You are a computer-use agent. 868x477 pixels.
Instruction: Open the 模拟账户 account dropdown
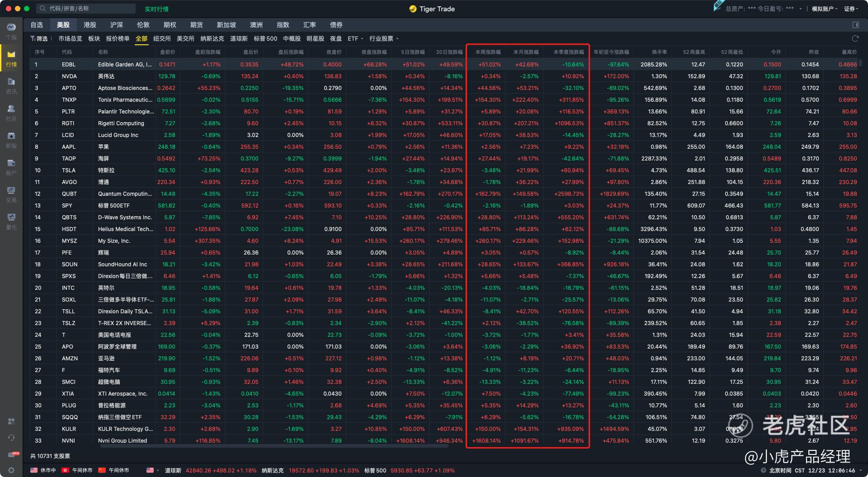click(824, 9)
